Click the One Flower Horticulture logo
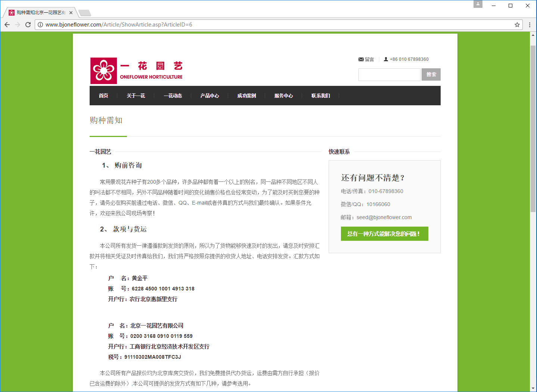The width and height of the screenshot is (537, 392). (x=136, y=71)
